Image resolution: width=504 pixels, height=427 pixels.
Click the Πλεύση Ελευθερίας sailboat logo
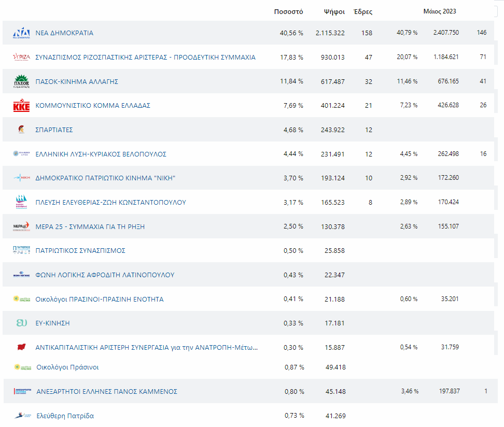(22, 202)
